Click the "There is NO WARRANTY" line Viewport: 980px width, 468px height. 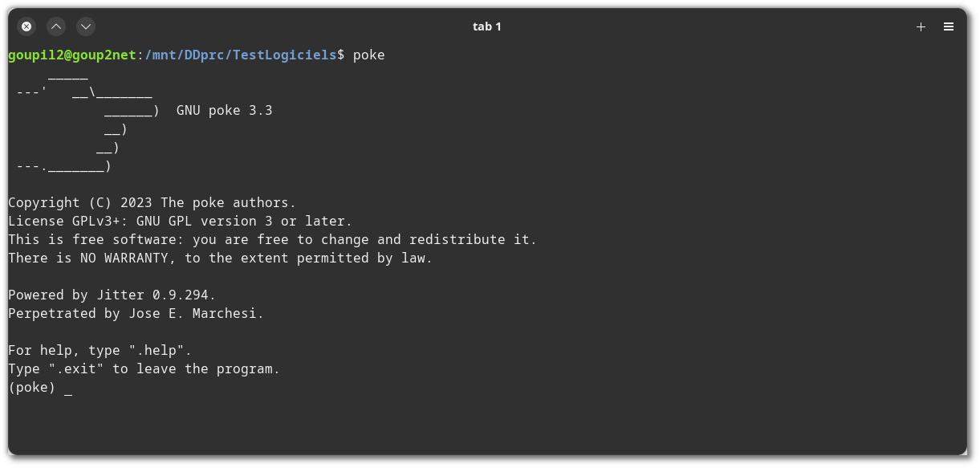221,258
